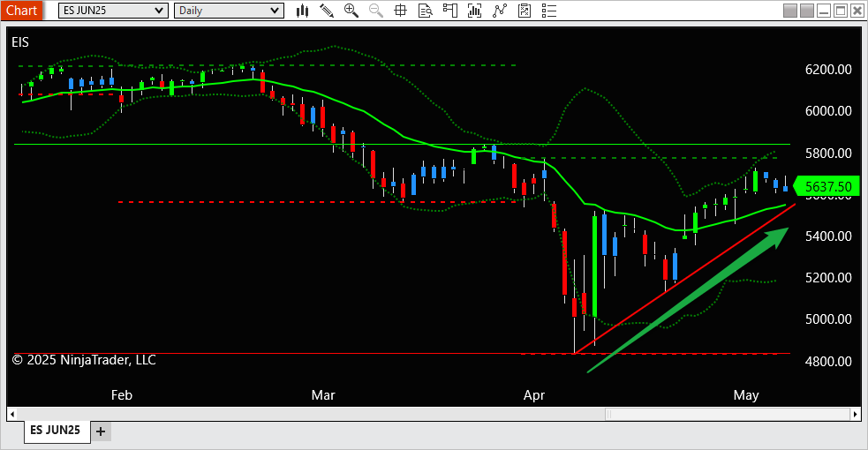Click the Feb date axis label

(122, 395)
